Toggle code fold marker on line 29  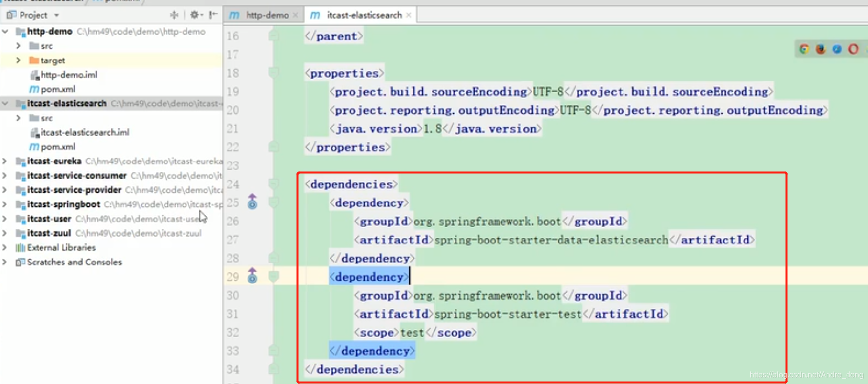click(273, 277)
